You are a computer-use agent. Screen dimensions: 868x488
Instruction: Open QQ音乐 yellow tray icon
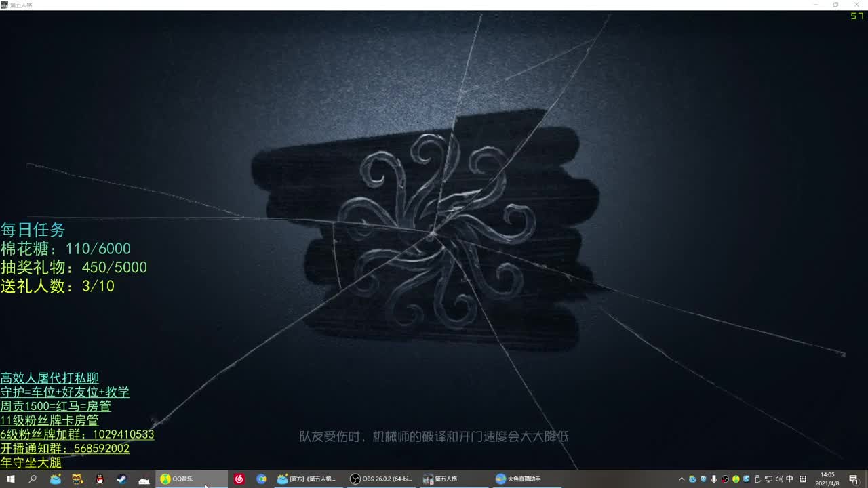click(x=736, y=479)
